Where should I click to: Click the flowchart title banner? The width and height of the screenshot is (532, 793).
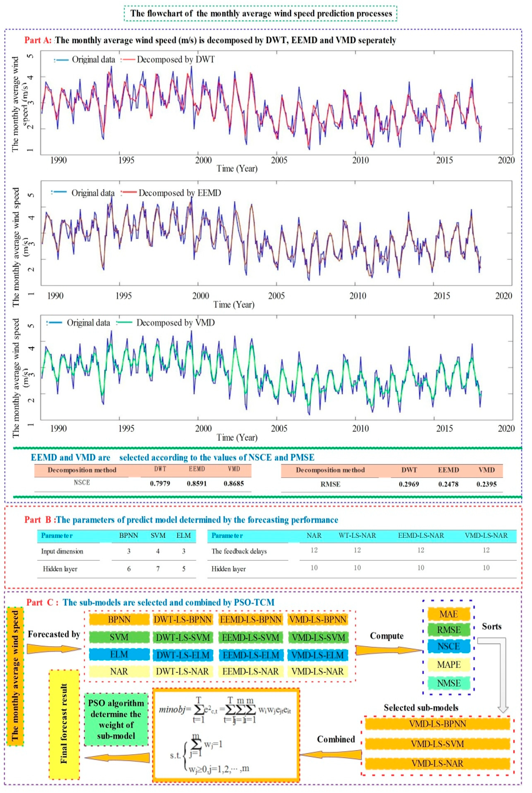pos(261,14)
